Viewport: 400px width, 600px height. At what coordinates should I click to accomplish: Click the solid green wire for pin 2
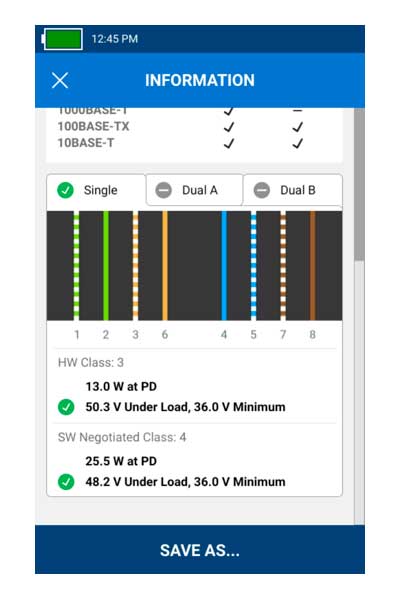pyautogui.click(x=106, y=266)
